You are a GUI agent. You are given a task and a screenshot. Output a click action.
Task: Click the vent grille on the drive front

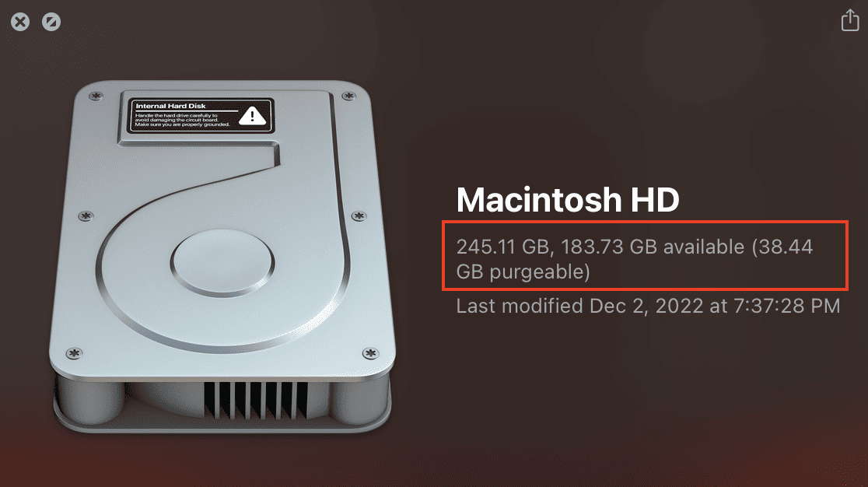256,400
